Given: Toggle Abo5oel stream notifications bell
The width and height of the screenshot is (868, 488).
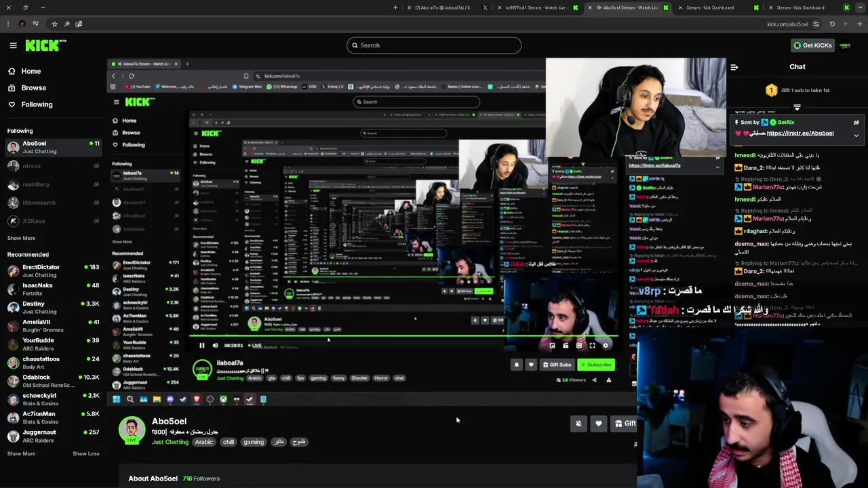Looking at the screenshot, I should 578,424.
